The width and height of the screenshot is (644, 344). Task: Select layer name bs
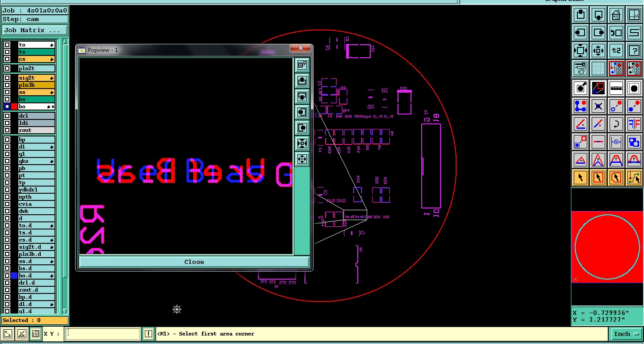click(x=36, y=99)
